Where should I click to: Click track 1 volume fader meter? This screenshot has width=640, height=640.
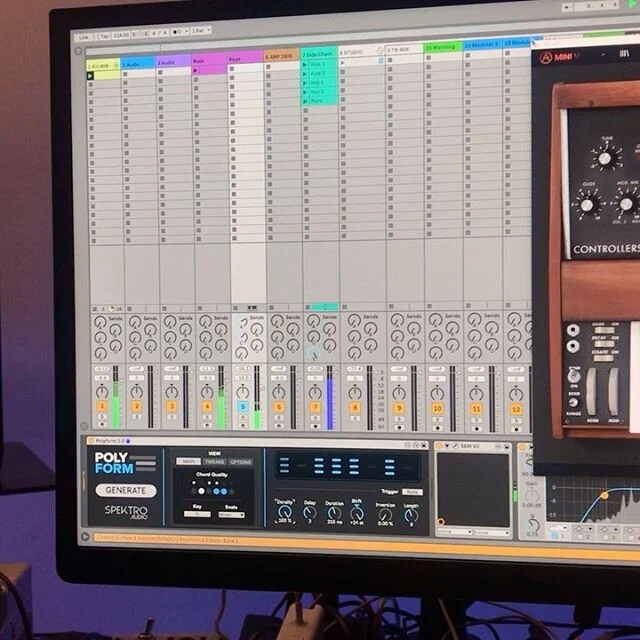pos(116,397)
